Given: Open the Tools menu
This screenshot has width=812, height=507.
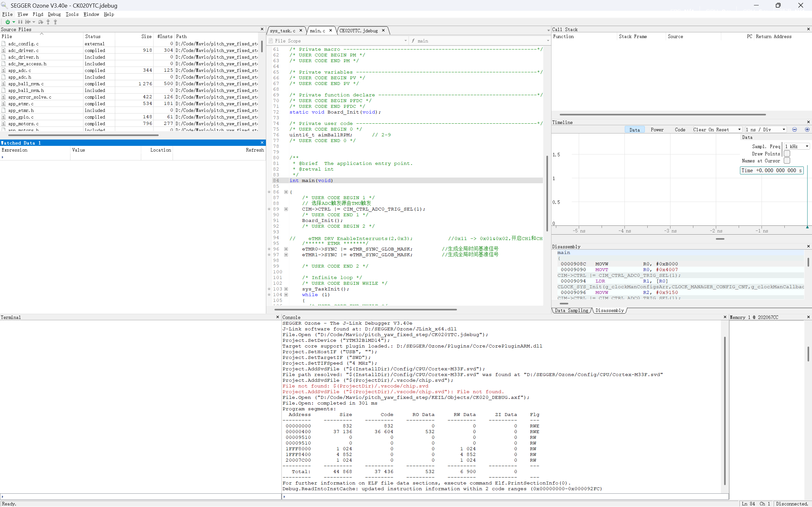Looking at the screenshot, I should 72,14.
